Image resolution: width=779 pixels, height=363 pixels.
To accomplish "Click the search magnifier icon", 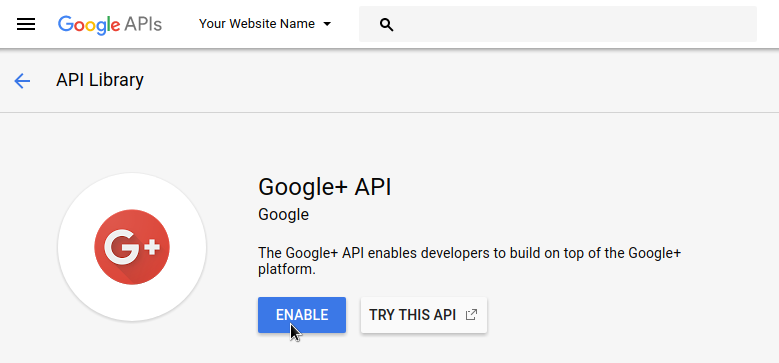I will tap(387, 24).
